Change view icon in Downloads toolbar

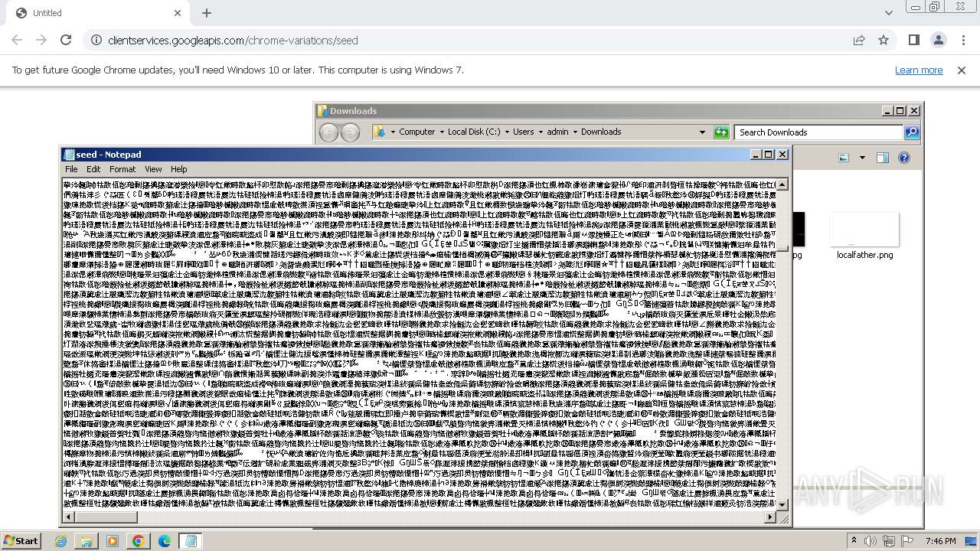(x=844, y=158)
